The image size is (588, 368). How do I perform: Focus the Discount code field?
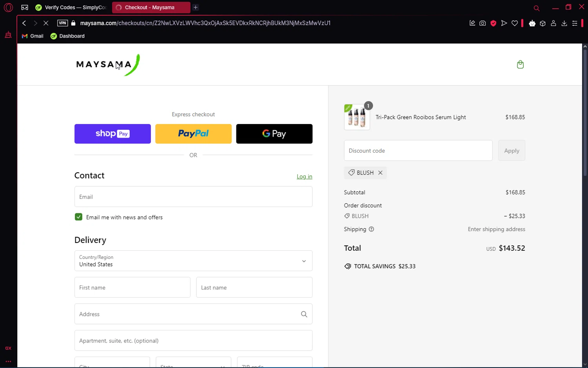(x=418, y=151)
